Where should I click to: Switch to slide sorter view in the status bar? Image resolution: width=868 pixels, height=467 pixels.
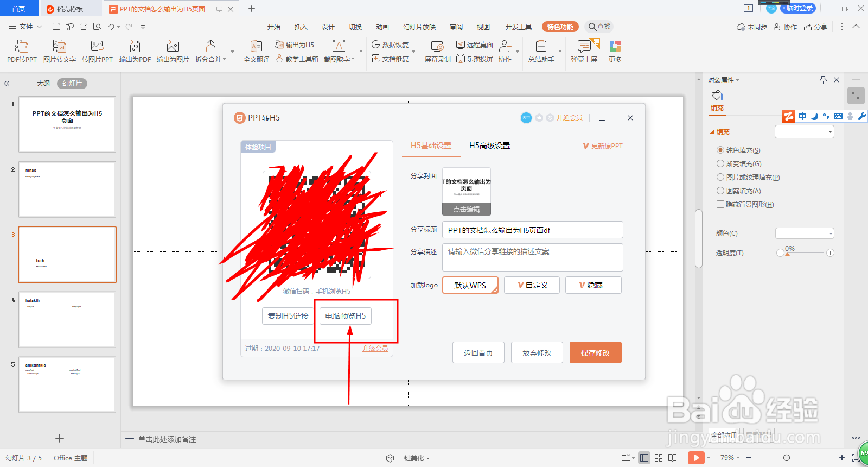[659, 458]
